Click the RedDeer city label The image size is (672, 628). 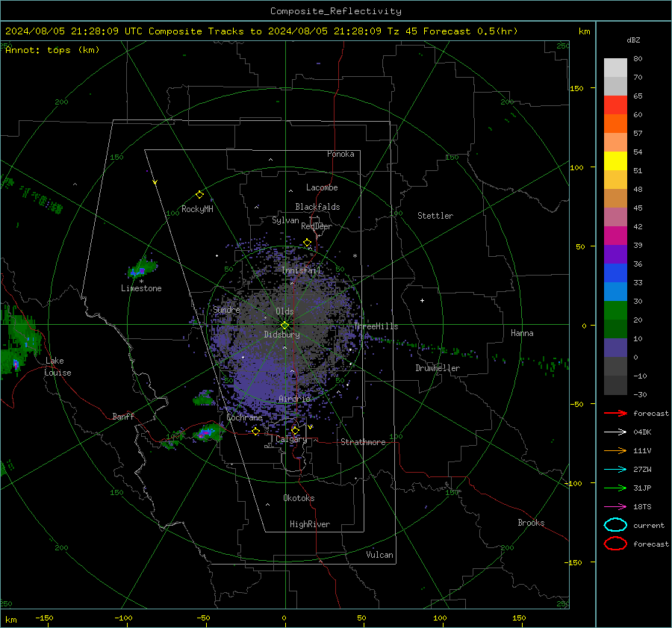[x=317, y=226]
